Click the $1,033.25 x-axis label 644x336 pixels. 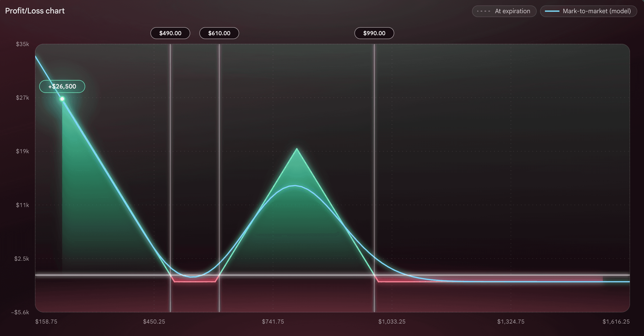point(392,322)
